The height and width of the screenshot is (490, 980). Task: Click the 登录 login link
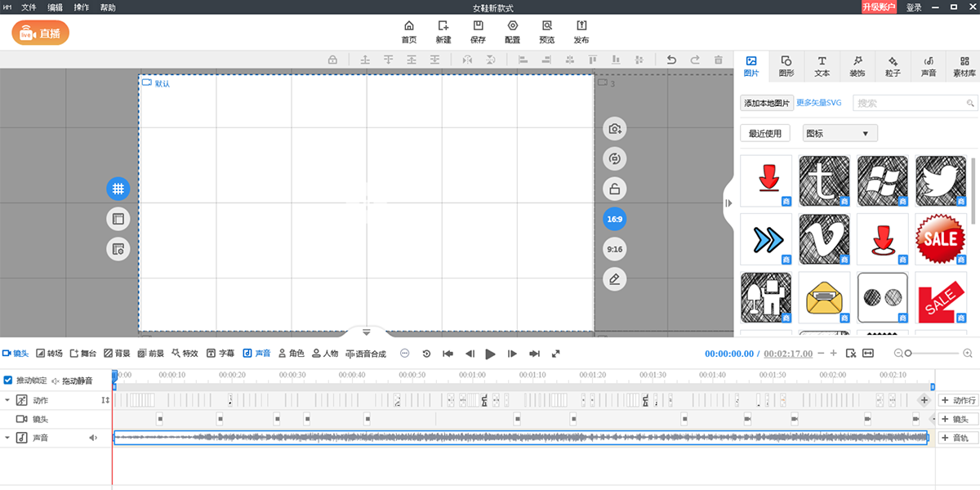click(x=914, y=7)
